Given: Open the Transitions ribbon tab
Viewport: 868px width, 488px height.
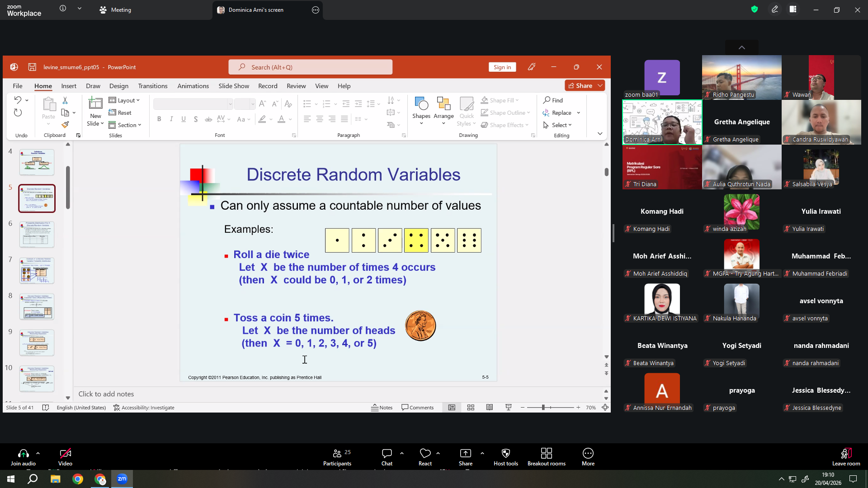Looking at the screenshot, I should click(x=153, y=86).
